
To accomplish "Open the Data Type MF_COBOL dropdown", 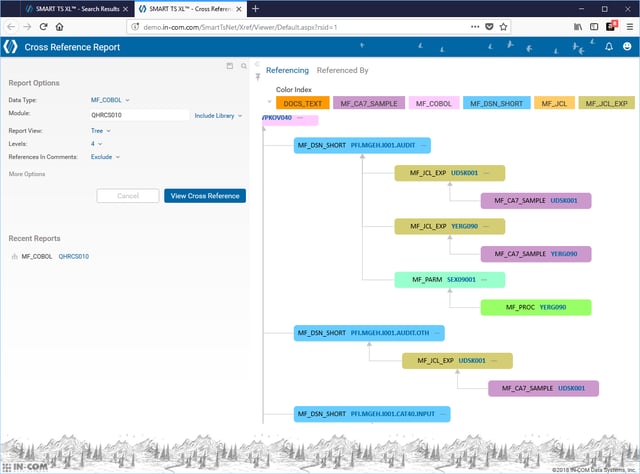I will click(110, 100).
